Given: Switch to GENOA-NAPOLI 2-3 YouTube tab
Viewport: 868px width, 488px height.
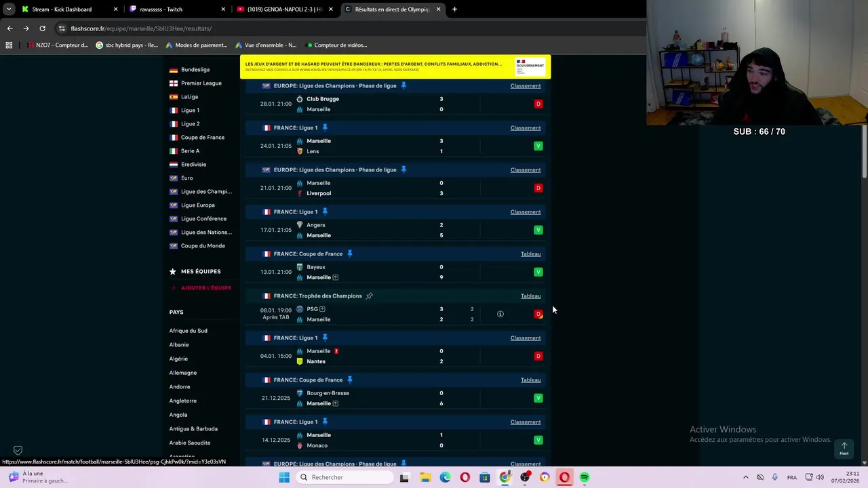Looking at the screenshot, I should pyautogui.click(x=283, y=9).
